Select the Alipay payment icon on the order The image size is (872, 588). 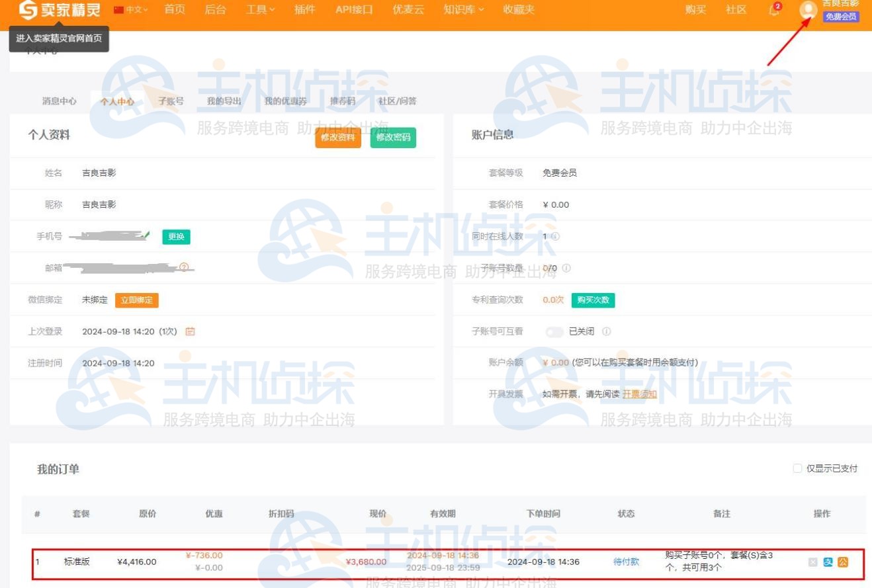(828, 562)
